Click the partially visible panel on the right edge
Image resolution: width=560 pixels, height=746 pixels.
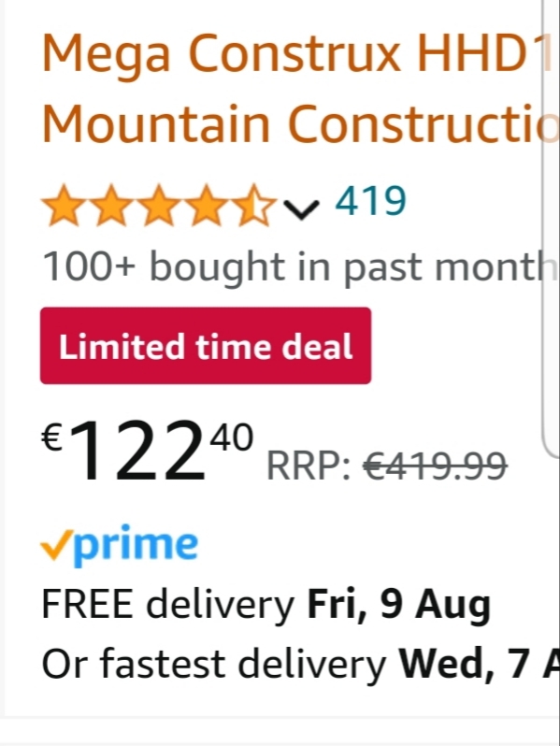(x=551, y=228)
